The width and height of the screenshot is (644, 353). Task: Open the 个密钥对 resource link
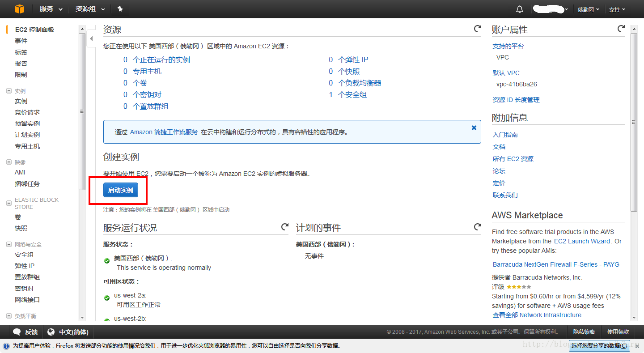tap(147, 95)
